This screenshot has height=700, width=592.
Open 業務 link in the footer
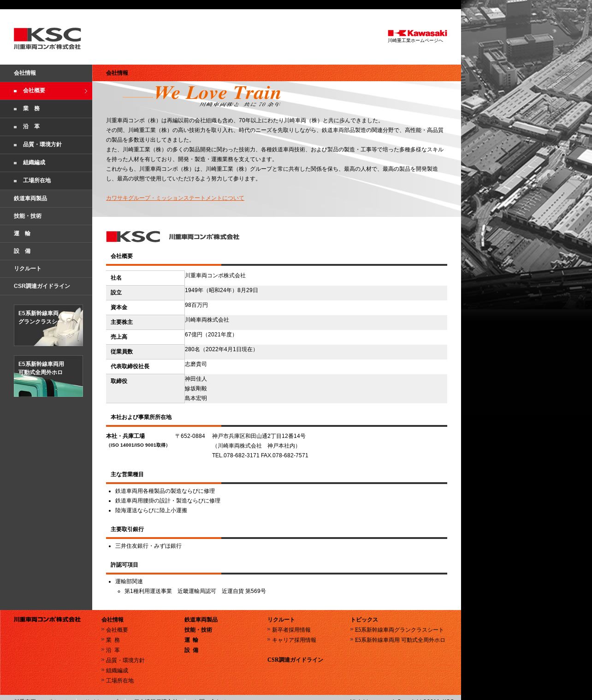(x=113, y=640)
